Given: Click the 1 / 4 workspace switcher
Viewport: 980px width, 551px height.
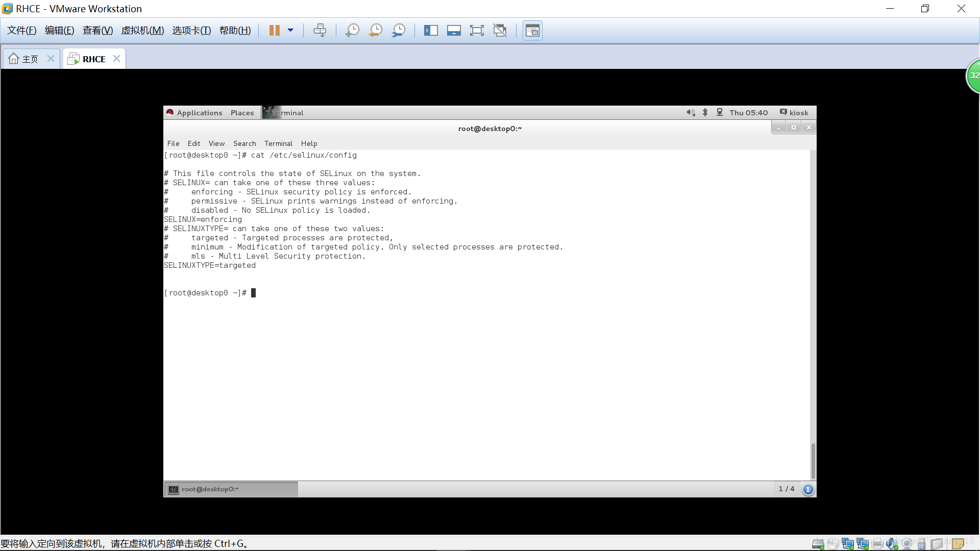Looking at the screenshot, I should 786,489.
